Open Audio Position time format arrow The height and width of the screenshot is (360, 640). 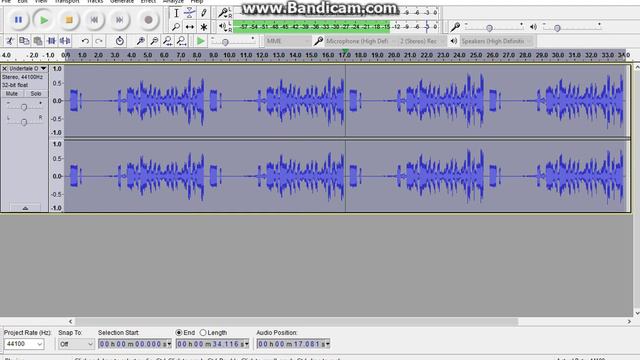pos(327,344)
